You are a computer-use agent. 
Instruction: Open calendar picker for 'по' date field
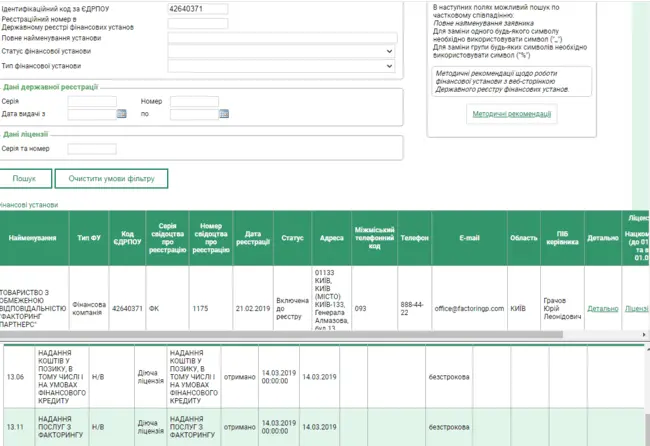223,114
